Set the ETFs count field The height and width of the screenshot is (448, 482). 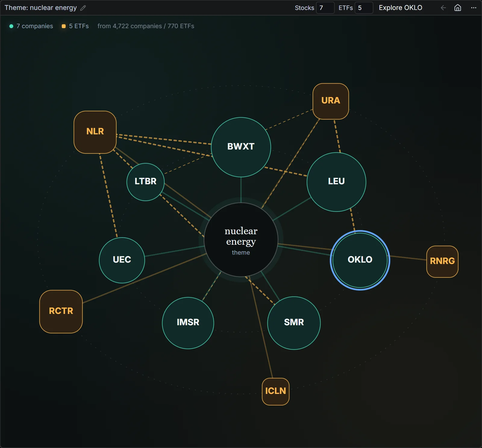pyautogui.click(x=364, y=8)
